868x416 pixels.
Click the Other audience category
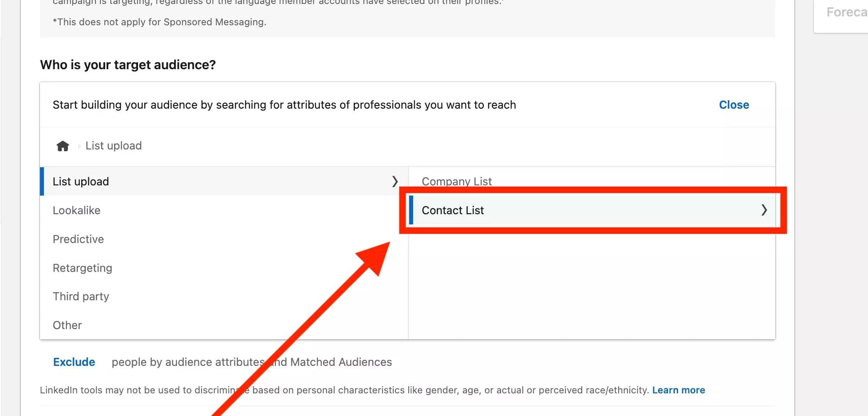tap(67, 325)
